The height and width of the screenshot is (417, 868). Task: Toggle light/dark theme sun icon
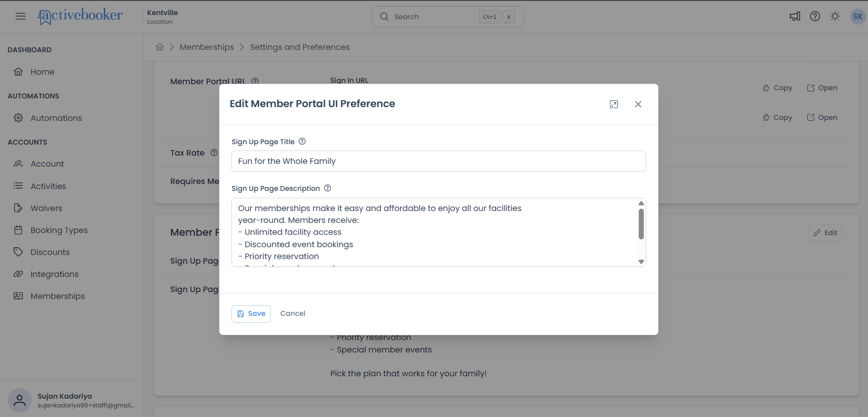coord(835,16)
